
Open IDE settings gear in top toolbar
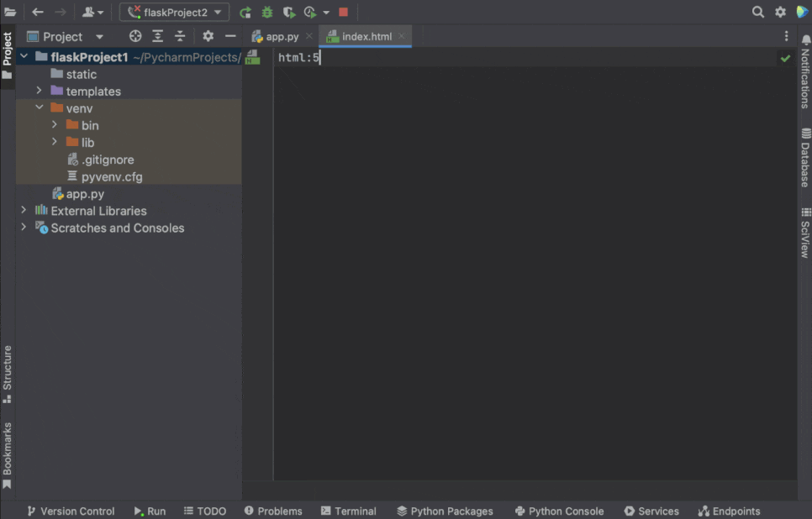point(780,12)
